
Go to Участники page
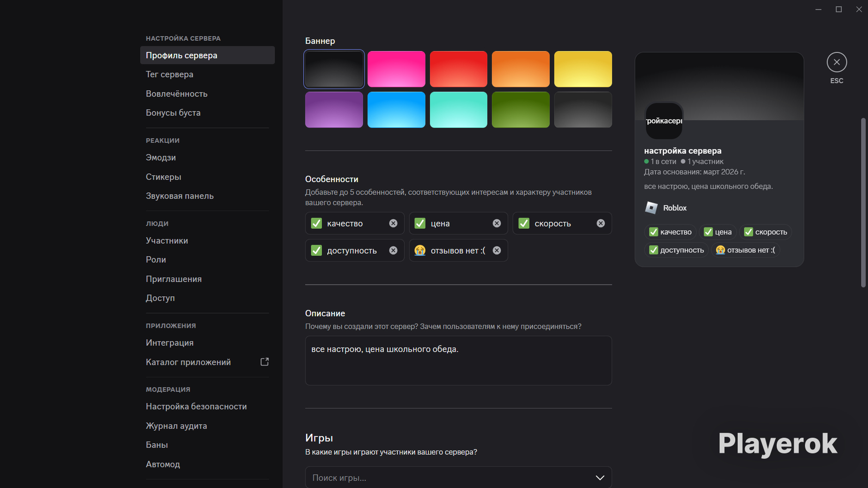coord(207,241)
